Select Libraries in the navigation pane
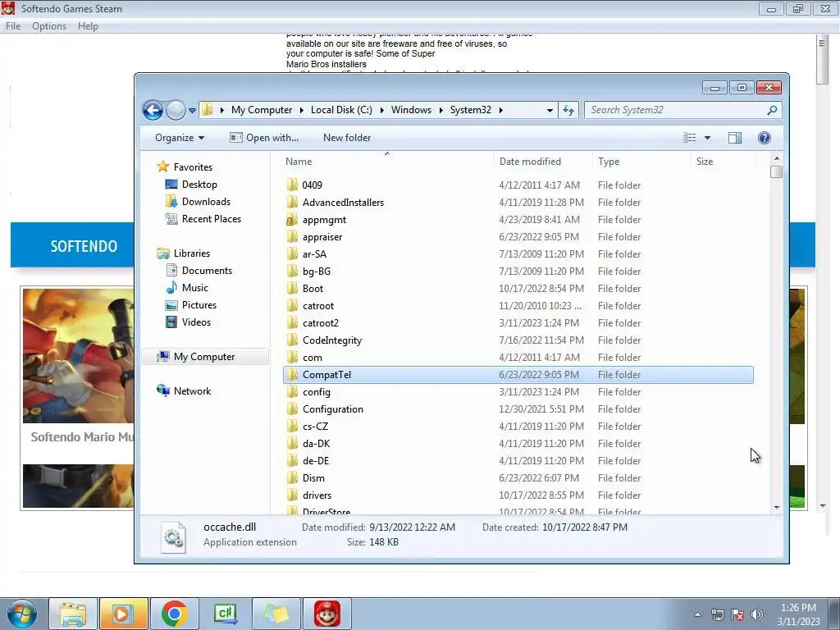Screen dimensions: 840x630 (x=183, y=253)
